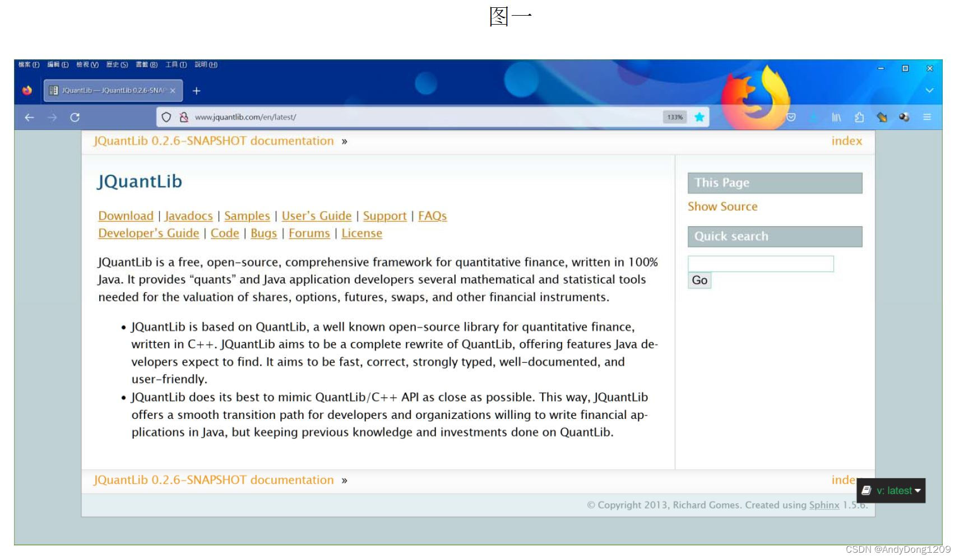Image resolution: width=959 pixels, height=560 pixels.
Task: Click the pencil-shaped extension icon in toolbar
Action: coord(882,117)
